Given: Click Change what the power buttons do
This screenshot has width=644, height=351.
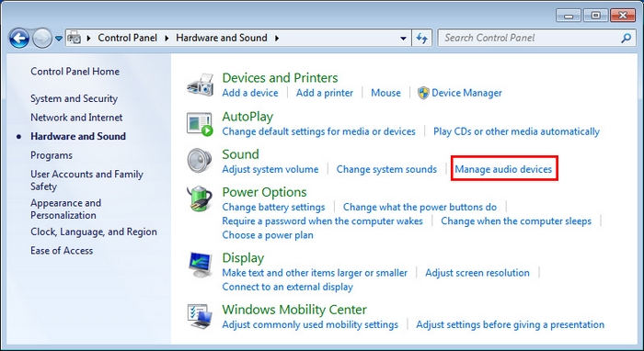Looking at the screenshot, I should tap(420, 207).
